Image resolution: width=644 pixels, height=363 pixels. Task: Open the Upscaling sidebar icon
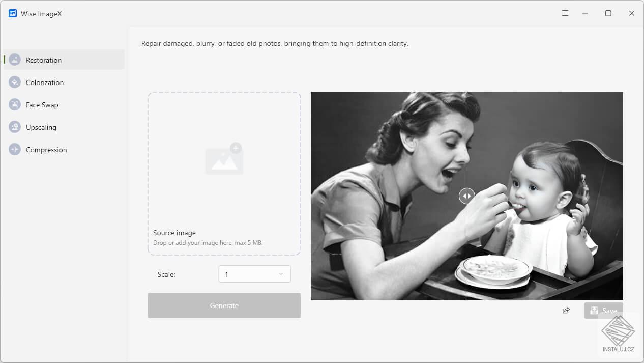coord(15,127)
